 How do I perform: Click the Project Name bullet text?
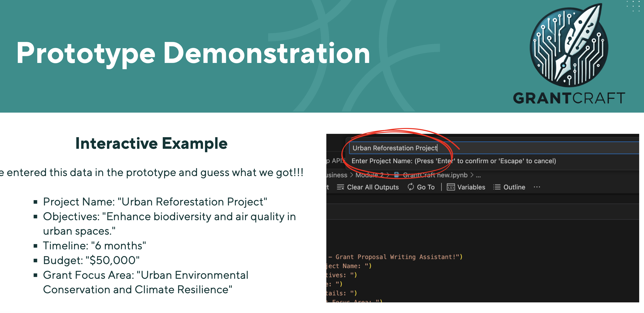155,202
